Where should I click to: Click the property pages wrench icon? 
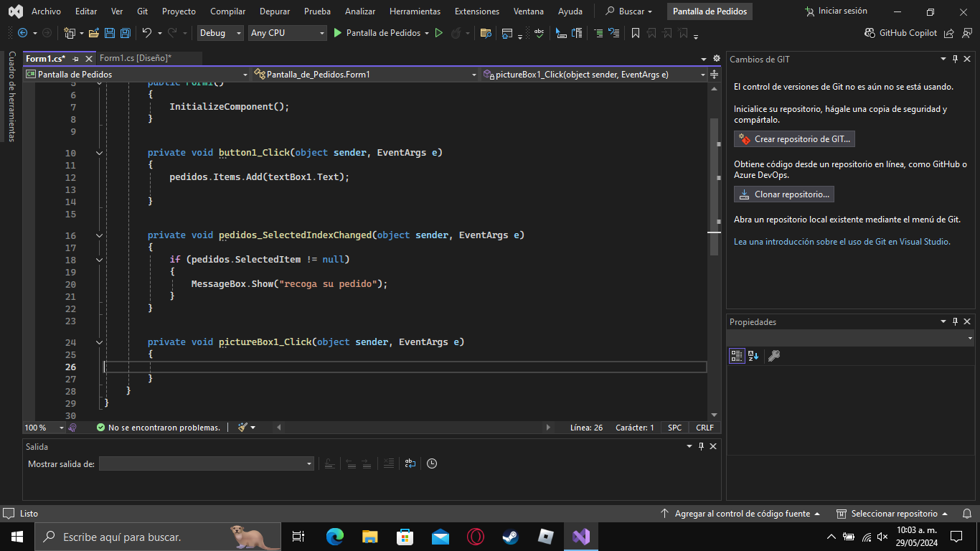coord(773,356)
